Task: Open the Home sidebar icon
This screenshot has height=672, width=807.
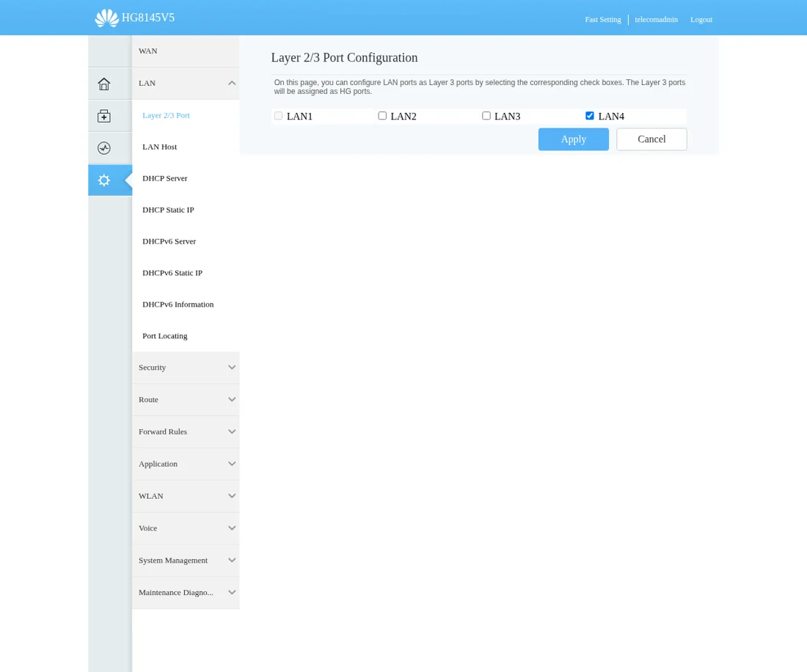Action: click(x=104, y=84)
